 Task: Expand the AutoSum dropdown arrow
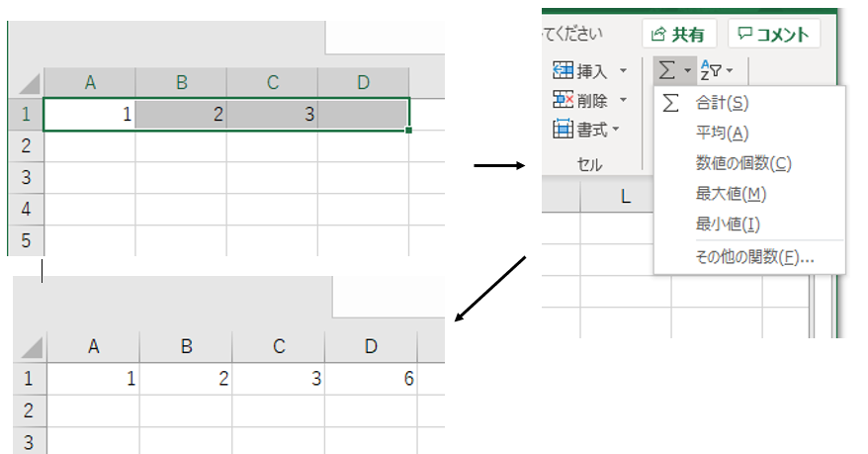pos(687,71)
